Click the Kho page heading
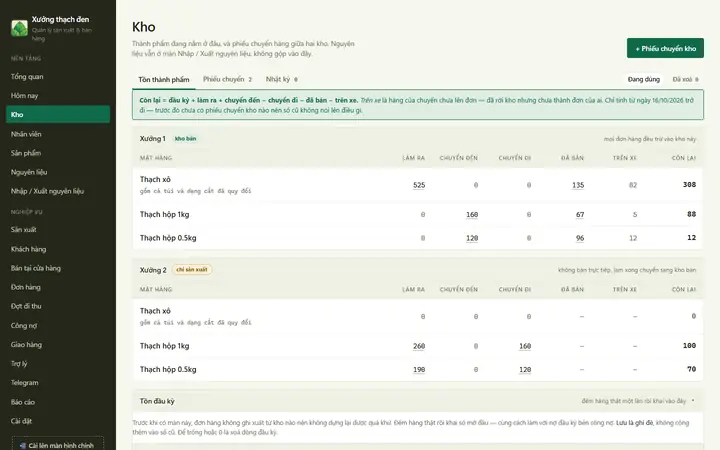The image size is (720, 450). click(144, 27)
